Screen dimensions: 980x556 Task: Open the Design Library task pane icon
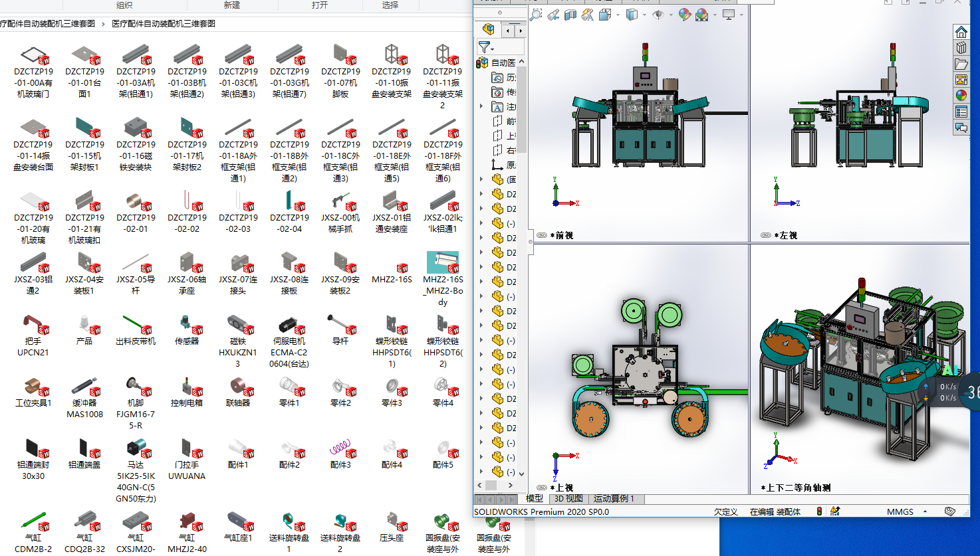[961, 47]
